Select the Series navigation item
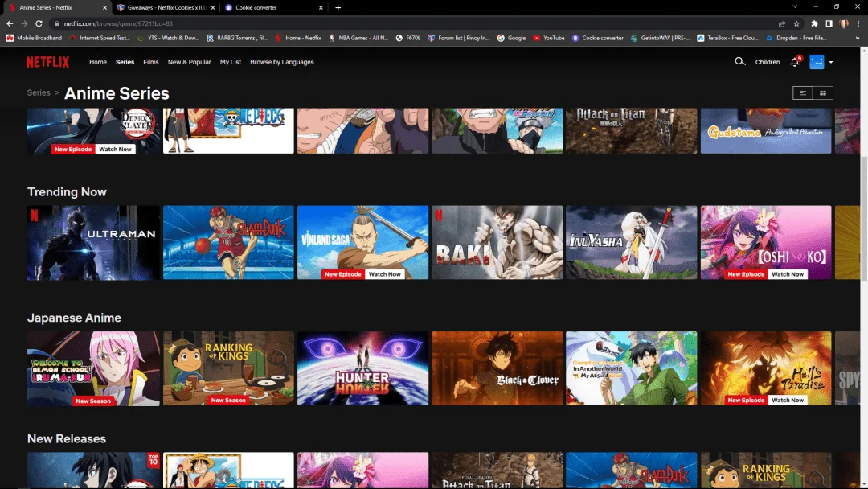The height and width of the screenshot is (489, 868). tap(125, 62)
